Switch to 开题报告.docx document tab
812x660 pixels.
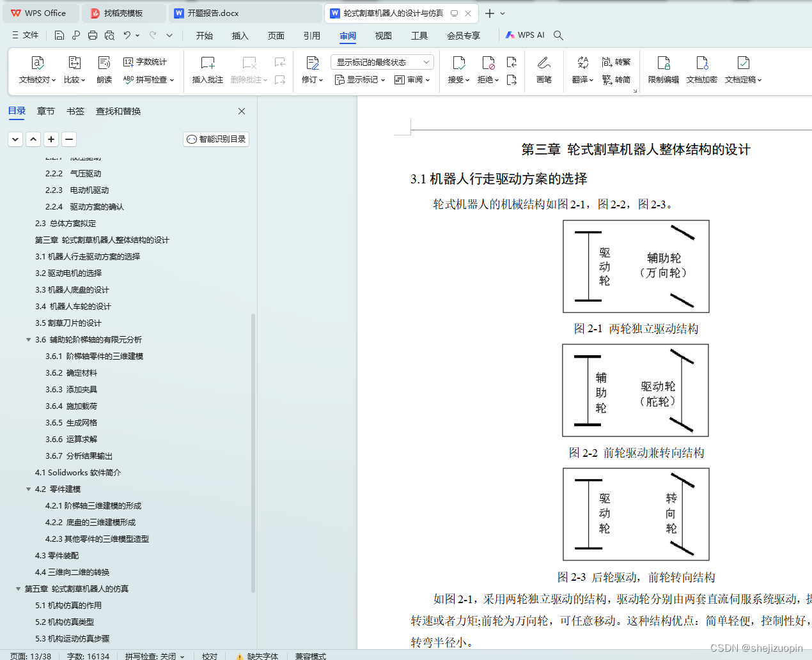point(246,13)
